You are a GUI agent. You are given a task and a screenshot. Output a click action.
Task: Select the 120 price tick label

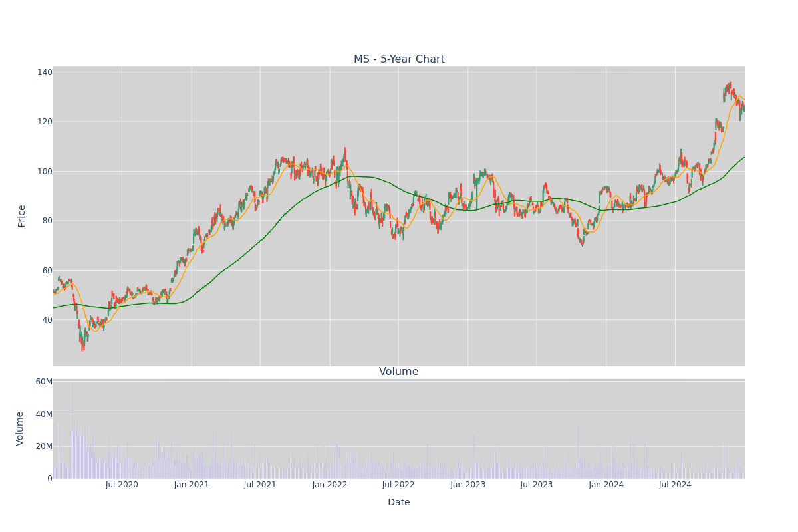tap(45, 122)
